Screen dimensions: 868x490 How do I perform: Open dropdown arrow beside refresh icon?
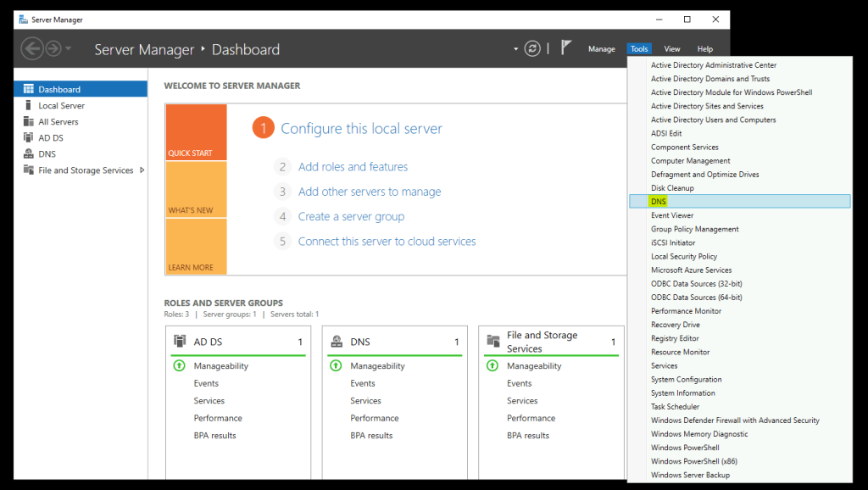(x=515, y=48)
